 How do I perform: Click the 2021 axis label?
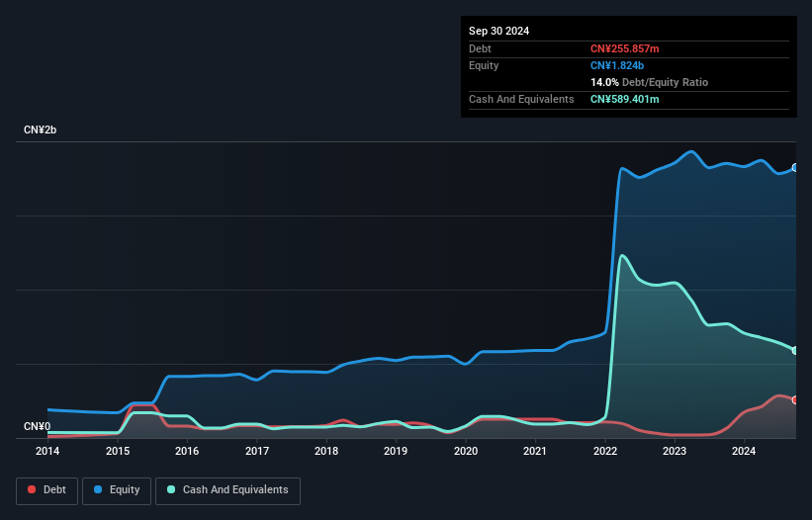click(x=535, y=451)
